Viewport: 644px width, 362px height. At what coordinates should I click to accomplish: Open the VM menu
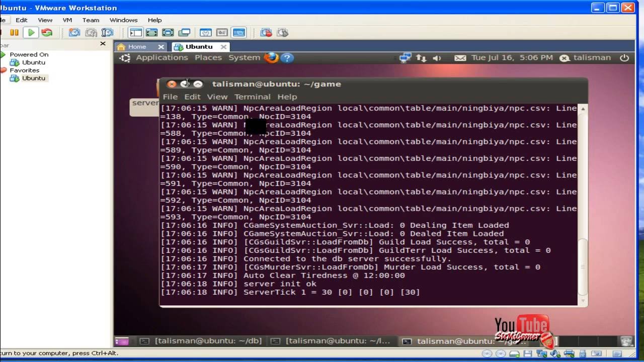pos(67,20)
